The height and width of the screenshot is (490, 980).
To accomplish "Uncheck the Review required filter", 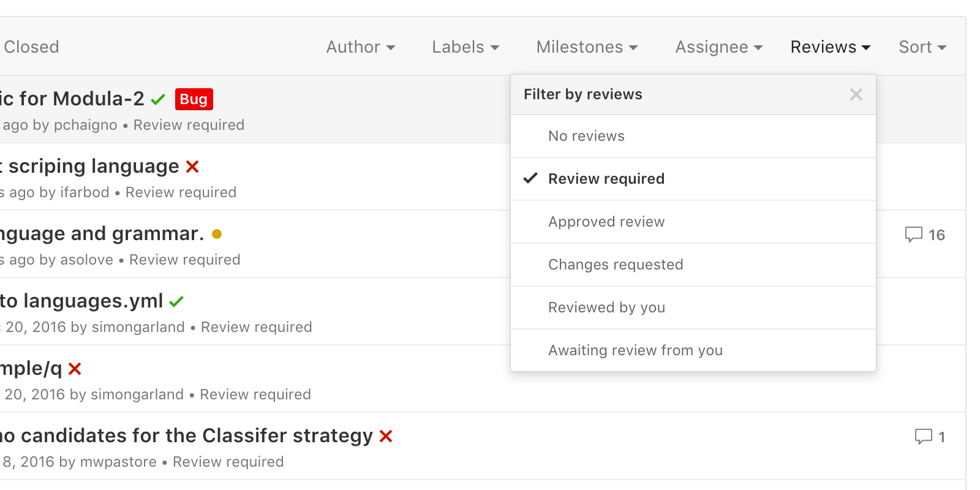I will point(606,178).
